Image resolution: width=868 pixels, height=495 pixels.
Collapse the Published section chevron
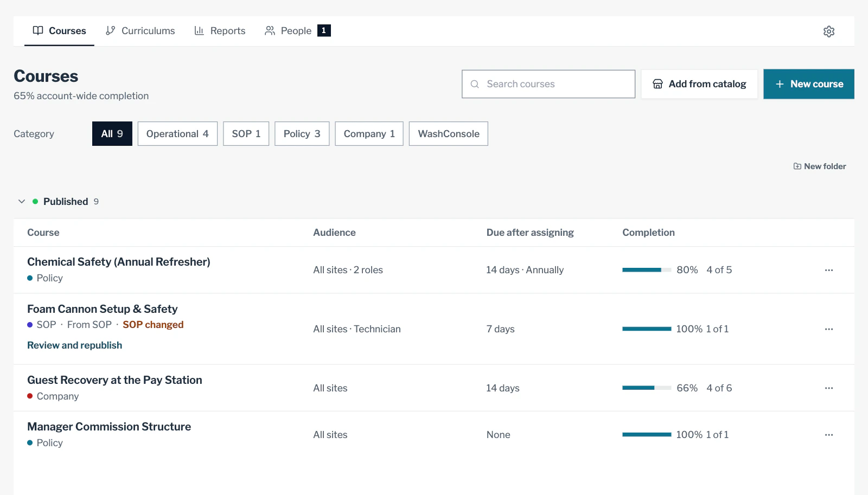pyautogui.click(x=22, y=202)
